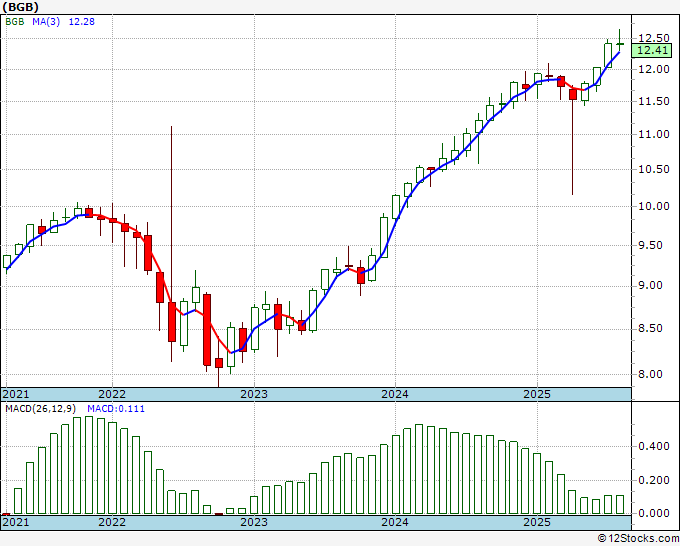
Task: Click the MA(3) indicator label
Action: (46, 22)
